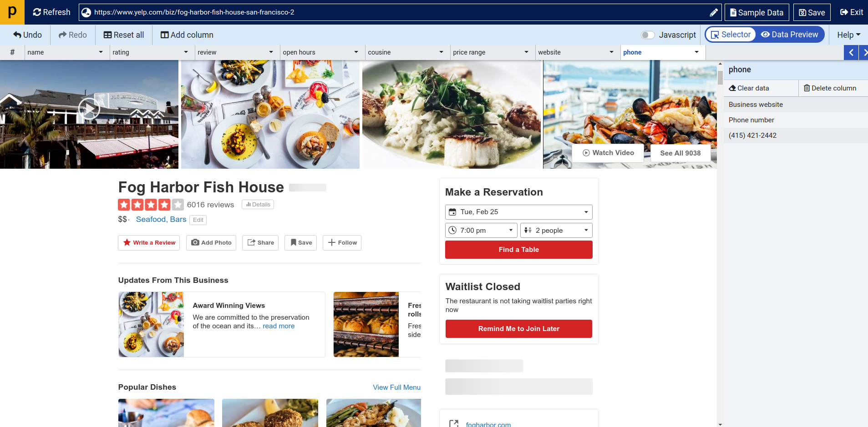Screen dimensions: 868x427
Task: Switch on Data Preview
Action: (x=790, y=34)
